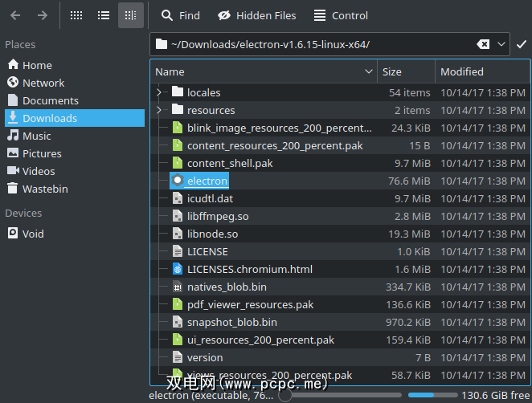Switch to icons view mode
Viewport: 532px width, 403px height.
(x=76, y=15)
